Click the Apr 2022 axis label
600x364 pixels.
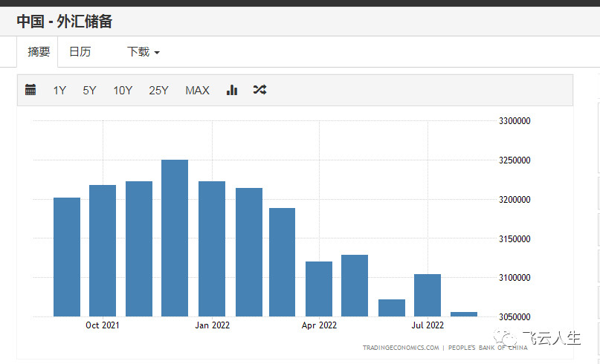[x=319, y=325]
